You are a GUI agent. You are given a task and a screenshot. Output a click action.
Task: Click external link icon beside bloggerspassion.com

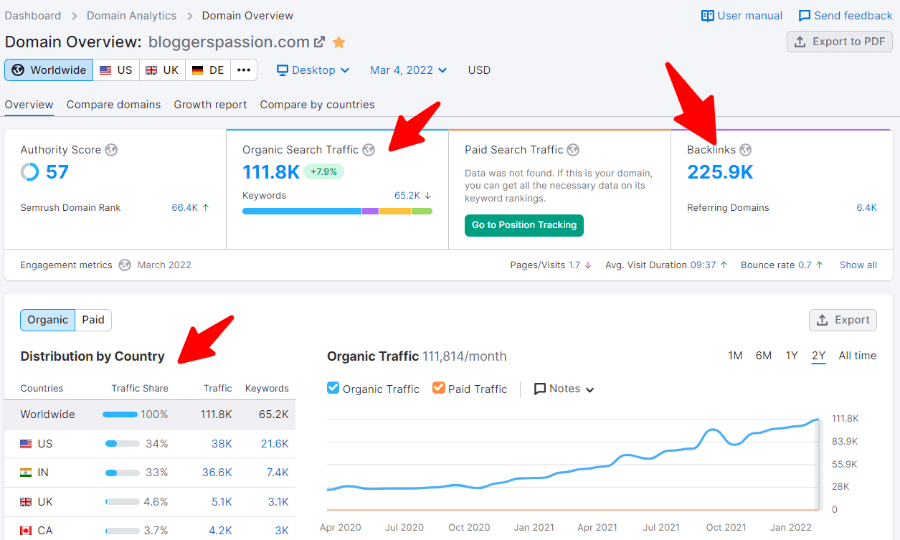tap(319, 42)
